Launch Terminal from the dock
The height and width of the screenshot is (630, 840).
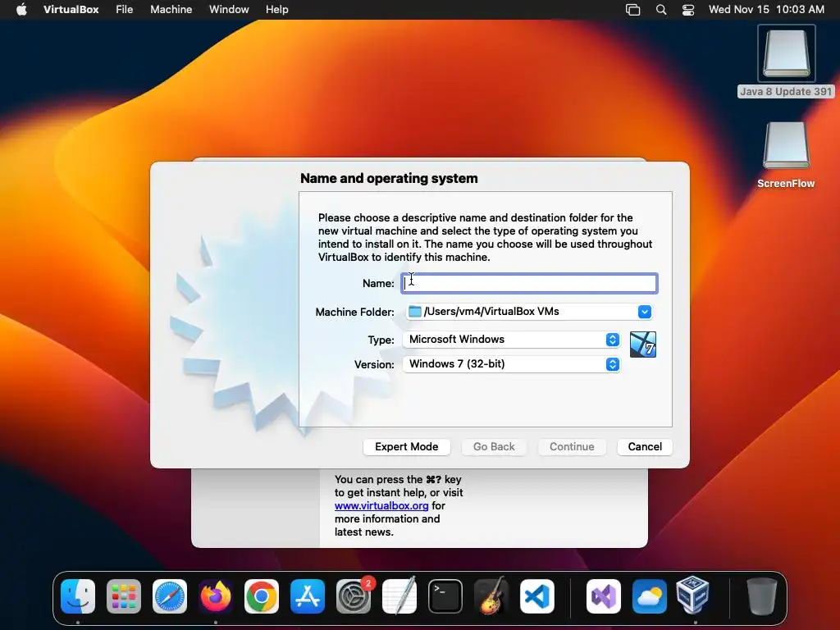445,596
